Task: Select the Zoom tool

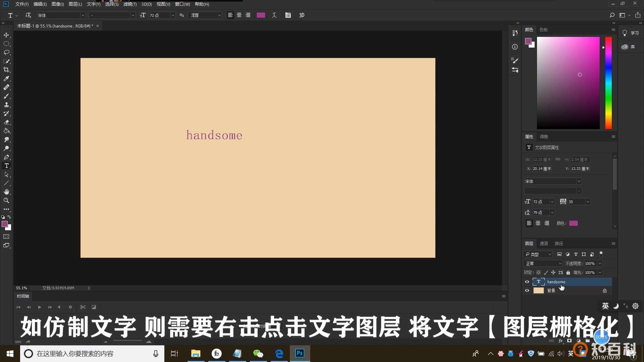Action: click(x=6, y=200)
